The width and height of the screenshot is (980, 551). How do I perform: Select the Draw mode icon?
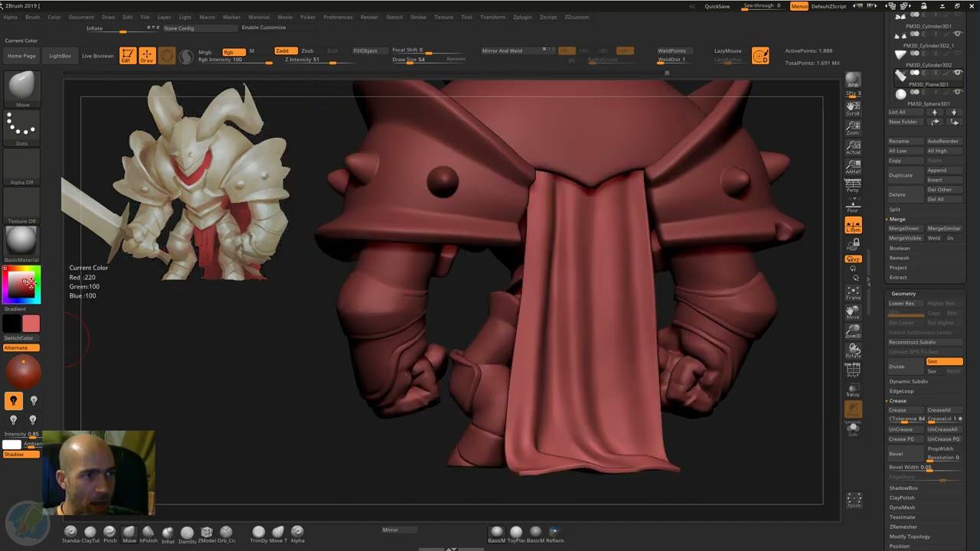[147, 56]
